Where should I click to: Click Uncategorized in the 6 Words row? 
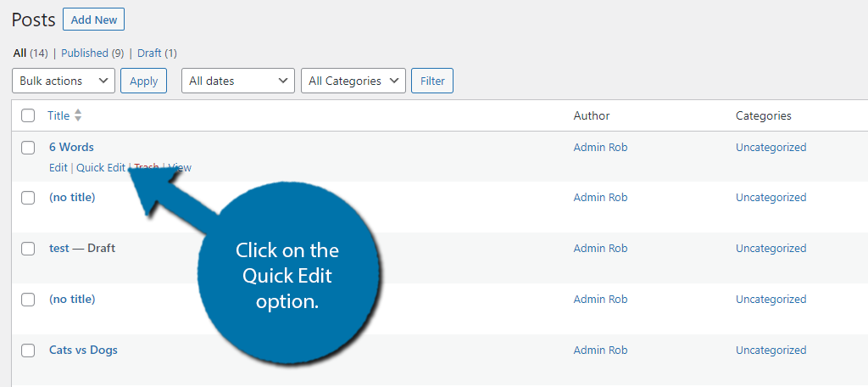(x=771, y=147)
